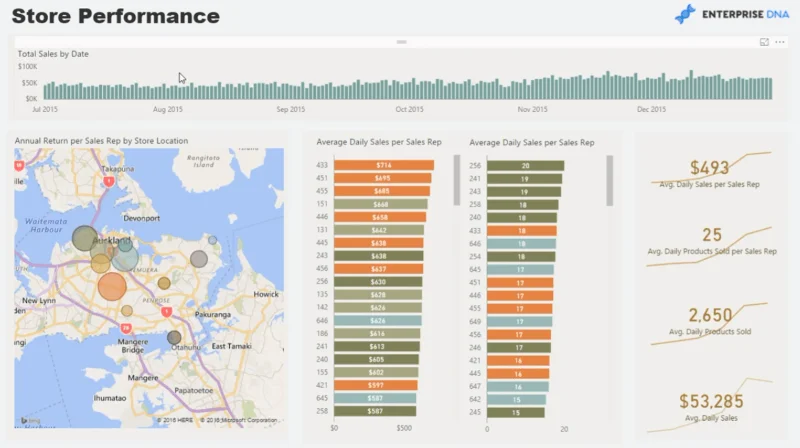The image size is (800, 448).
Task: Select the 20 bar for rep 256
Action: (526, 165)
